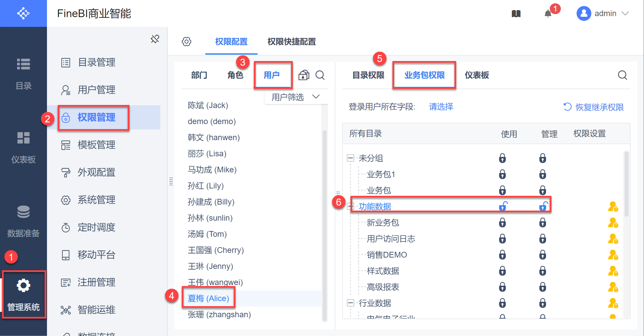Image resolution: width=644 pixels, height=336 pixels.
Task: Switch to the 权限快捷配置 tab
Action: pyautogui.click(x=291, y=42)
